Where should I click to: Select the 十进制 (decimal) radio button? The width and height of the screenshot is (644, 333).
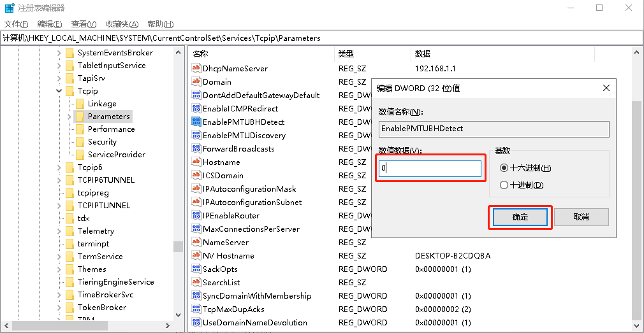pos(504,185)
